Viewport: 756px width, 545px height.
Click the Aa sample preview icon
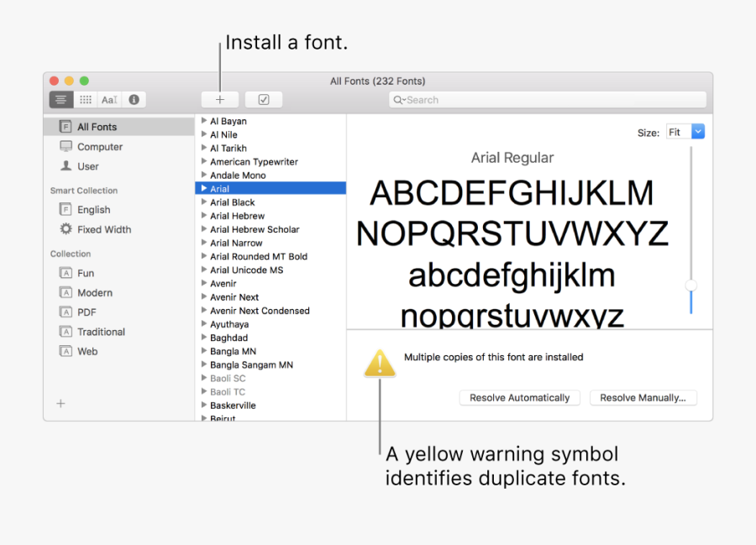108,99
